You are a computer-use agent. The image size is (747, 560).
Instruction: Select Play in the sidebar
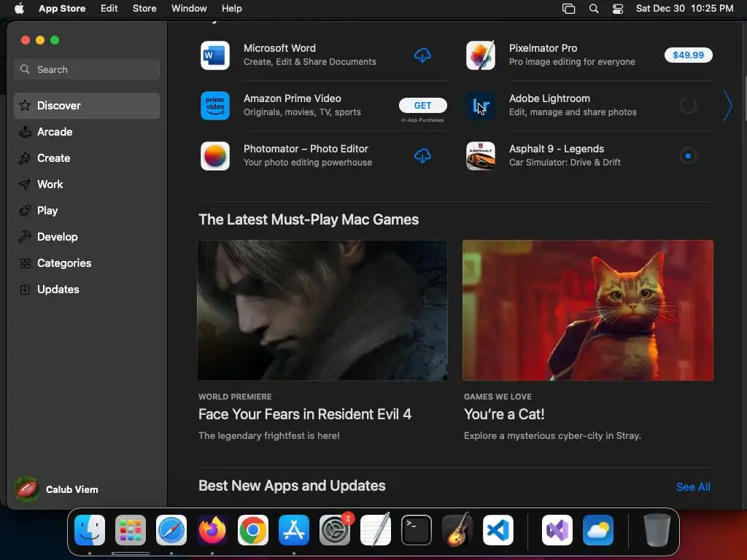tap(87, 211)
